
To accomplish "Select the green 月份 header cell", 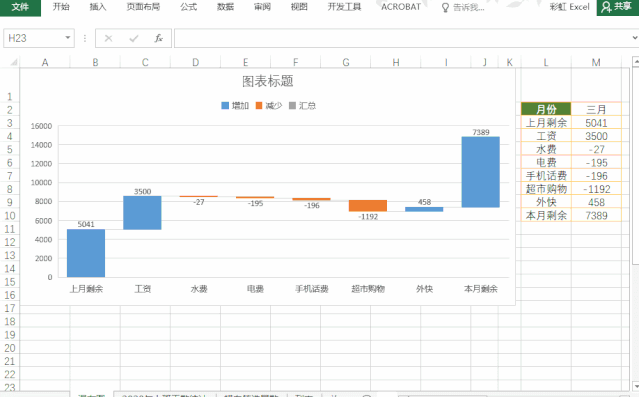I will (546, 109).
